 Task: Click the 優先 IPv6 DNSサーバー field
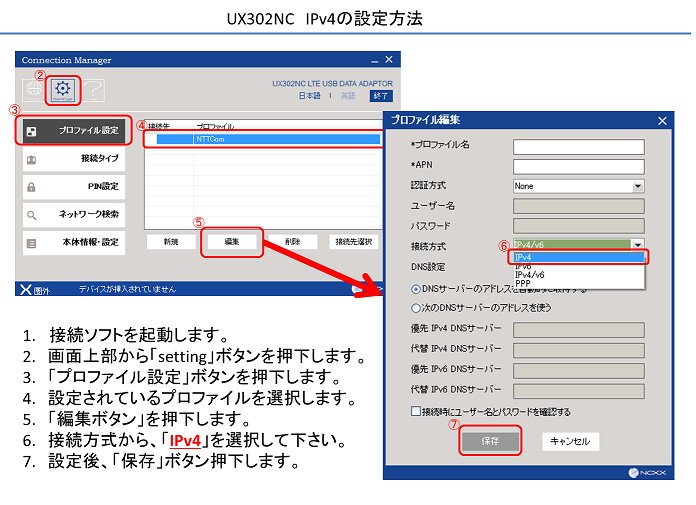pos(579,371)
